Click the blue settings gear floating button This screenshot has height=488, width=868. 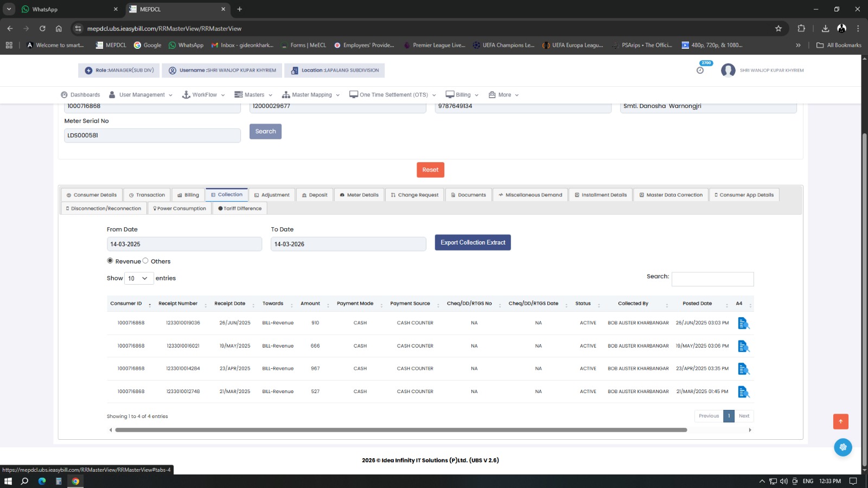coord(843,447)
